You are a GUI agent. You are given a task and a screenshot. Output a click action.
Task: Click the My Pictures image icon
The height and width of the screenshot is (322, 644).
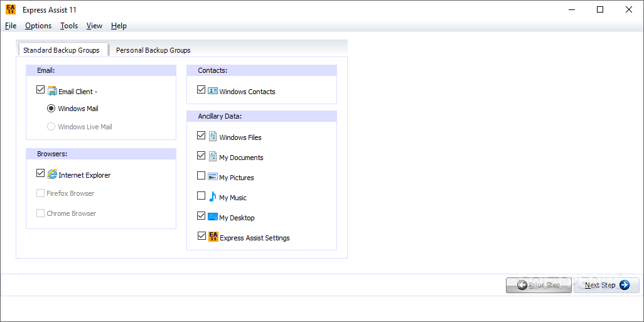212,176
